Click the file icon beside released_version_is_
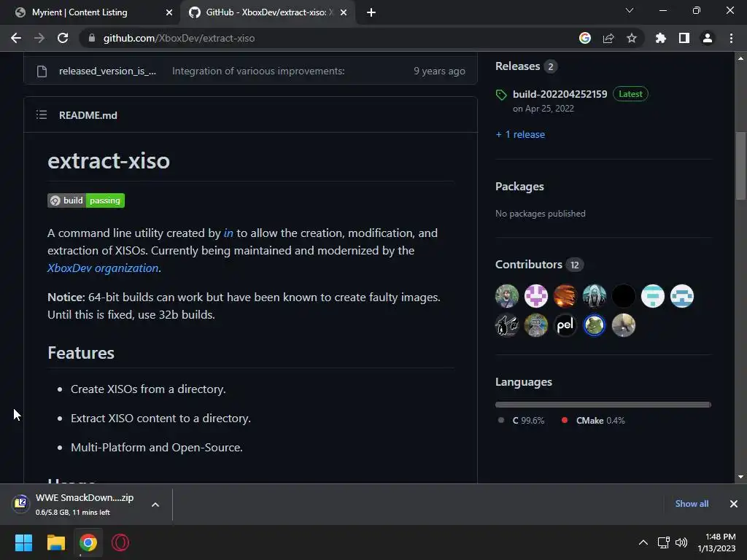The height and width of the screenshot is (560, 747). click(42, 71)
